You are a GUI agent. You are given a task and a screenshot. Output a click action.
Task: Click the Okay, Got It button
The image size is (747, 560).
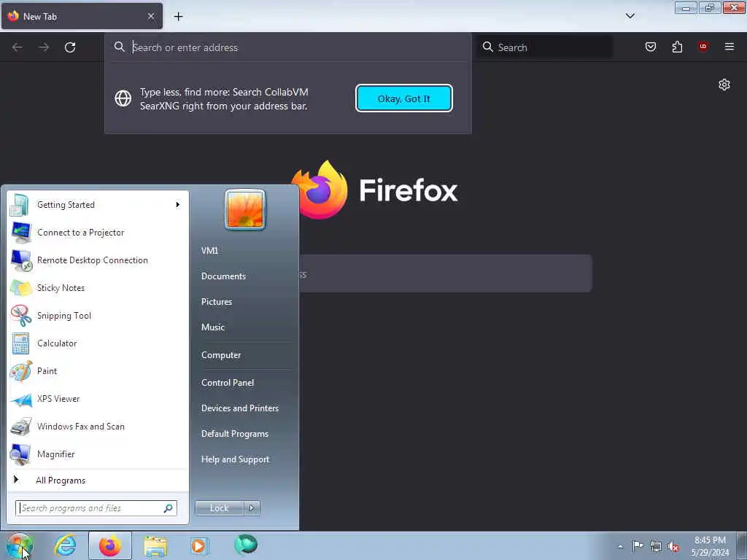click(x=404, y=98)
